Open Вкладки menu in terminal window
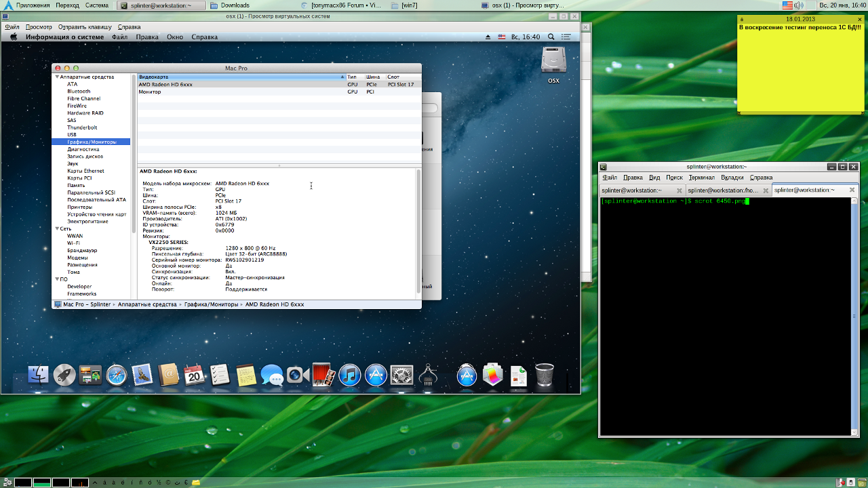 (x=732, y=178)
